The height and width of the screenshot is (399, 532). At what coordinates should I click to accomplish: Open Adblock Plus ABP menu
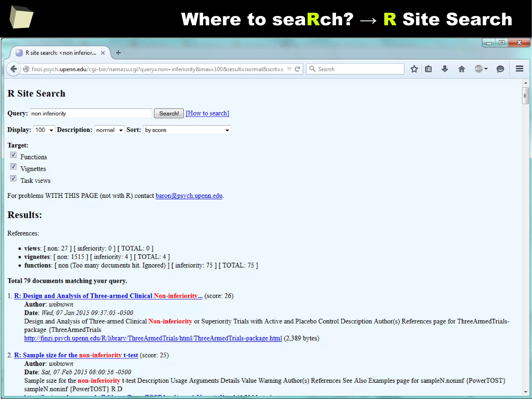(x=481, y=69)
